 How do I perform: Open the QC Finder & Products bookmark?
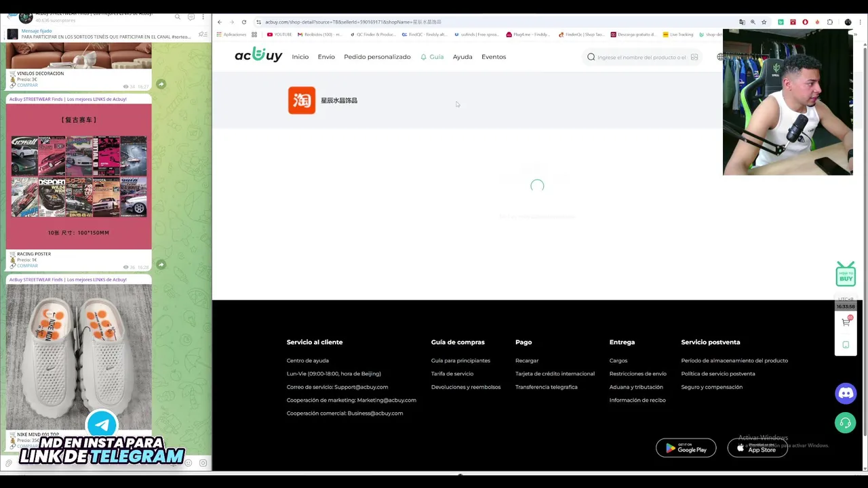click(x=373, y=35)
